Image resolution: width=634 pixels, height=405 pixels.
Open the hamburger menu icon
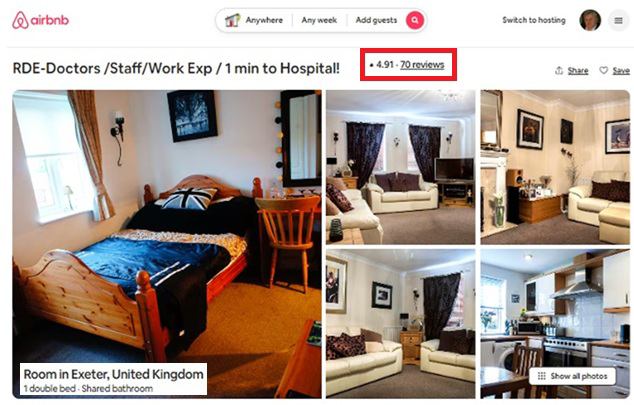pos(618,21)
